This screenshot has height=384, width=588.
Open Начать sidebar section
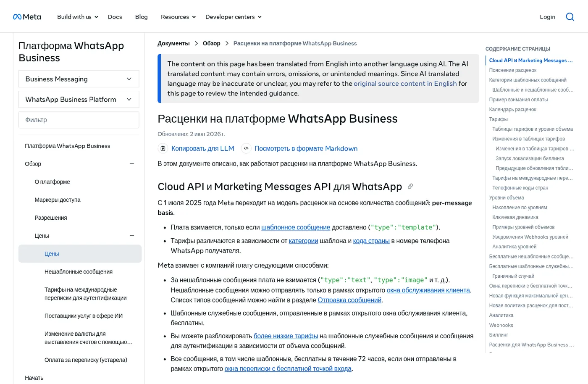coord(34,378)
